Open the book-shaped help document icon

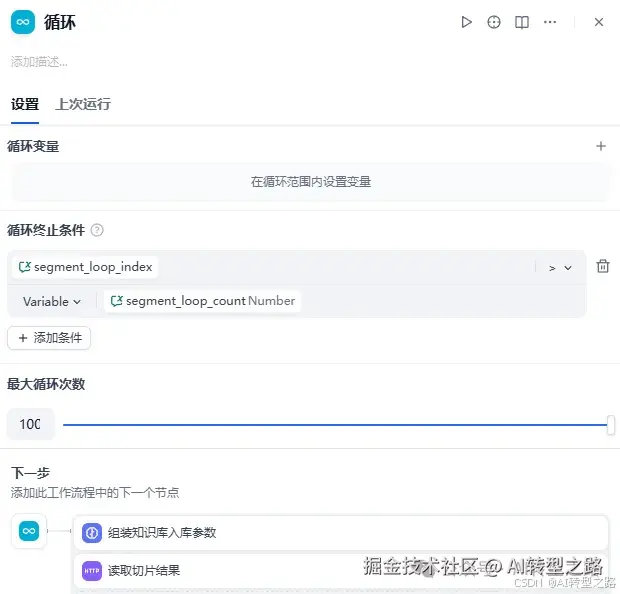coord(522,22)
